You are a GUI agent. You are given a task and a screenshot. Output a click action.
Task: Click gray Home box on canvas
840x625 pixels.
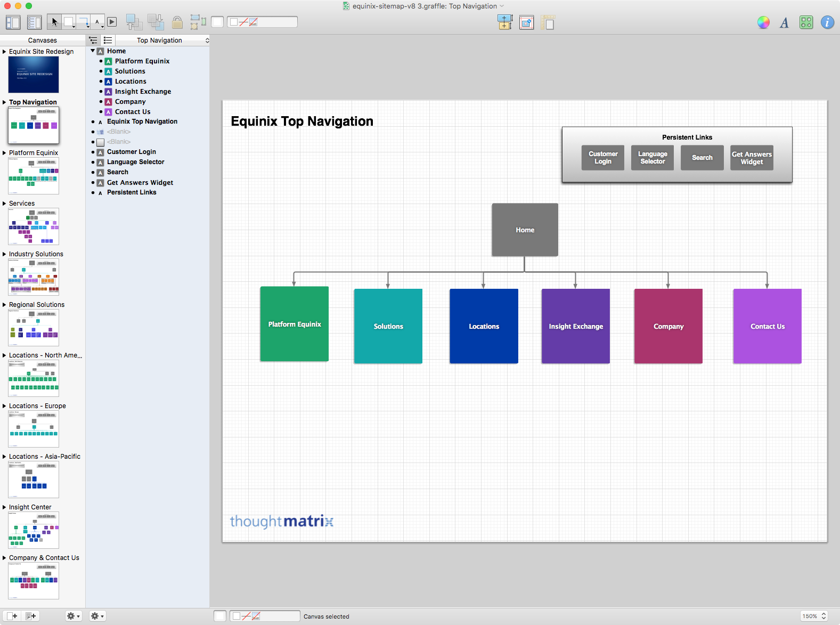point(525,230)
